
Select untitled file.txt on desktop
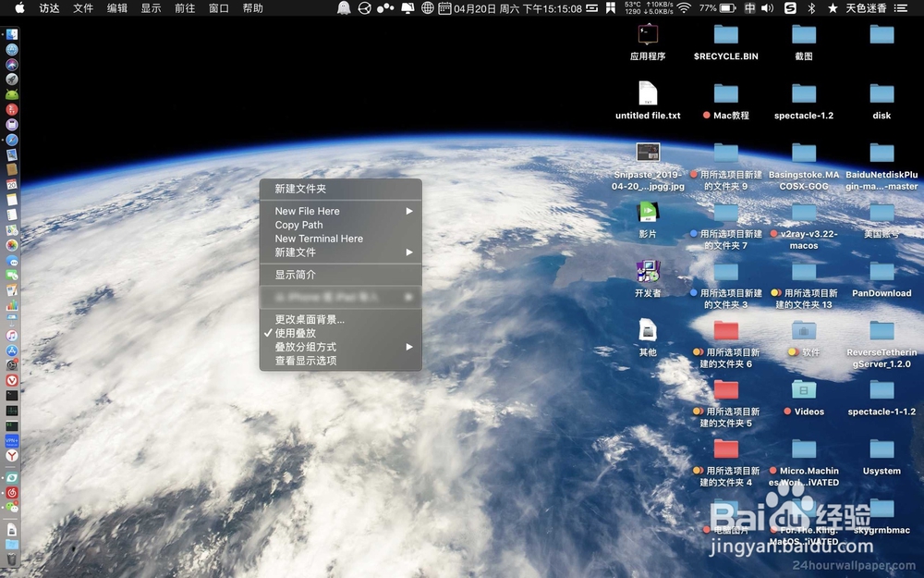point(648,101)
